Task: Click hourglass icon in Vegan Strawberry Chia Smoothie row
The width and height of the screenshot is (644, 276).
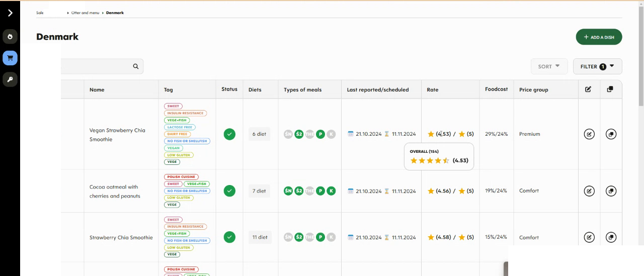Action: [387, 134]
